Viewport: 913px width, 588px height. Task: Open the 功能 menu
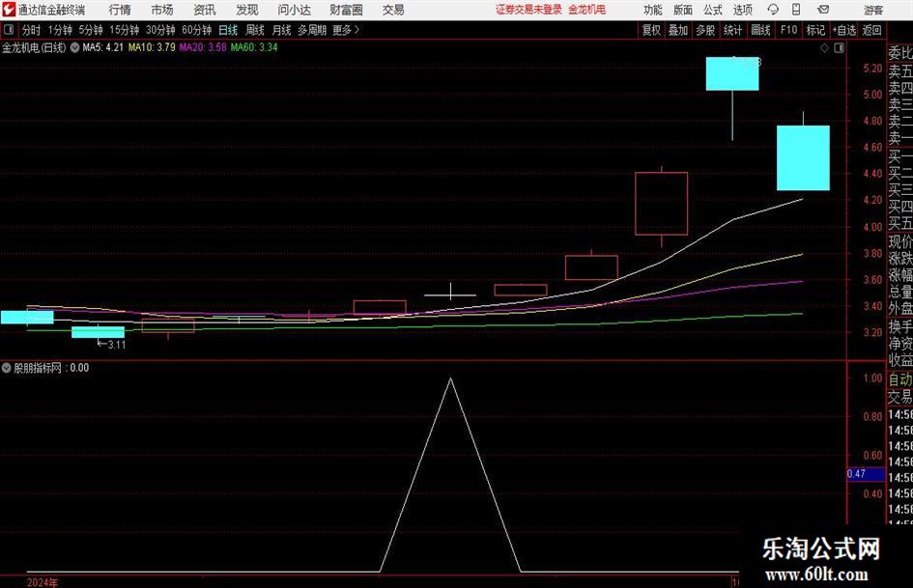(x=653, y=10)
